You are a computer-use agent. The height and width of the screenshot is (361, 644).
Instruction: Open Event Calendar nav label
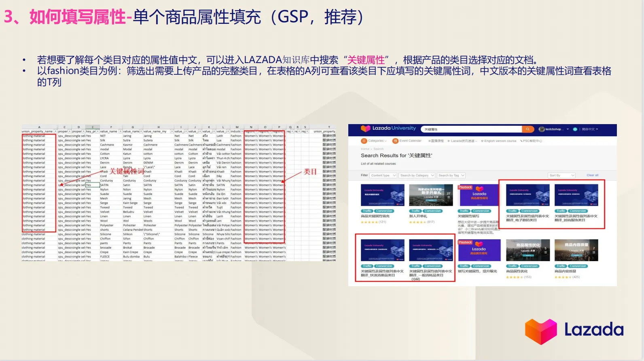click(x=410, y=141)
